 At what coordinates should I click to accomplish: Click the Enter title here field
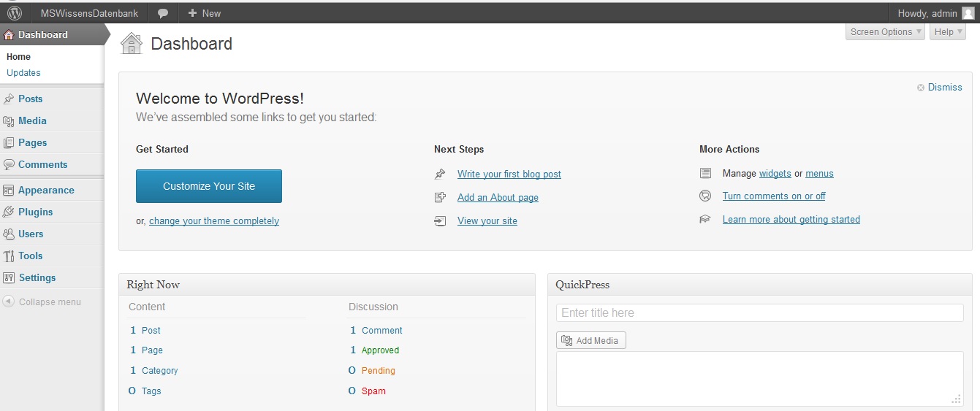point(760,312)
